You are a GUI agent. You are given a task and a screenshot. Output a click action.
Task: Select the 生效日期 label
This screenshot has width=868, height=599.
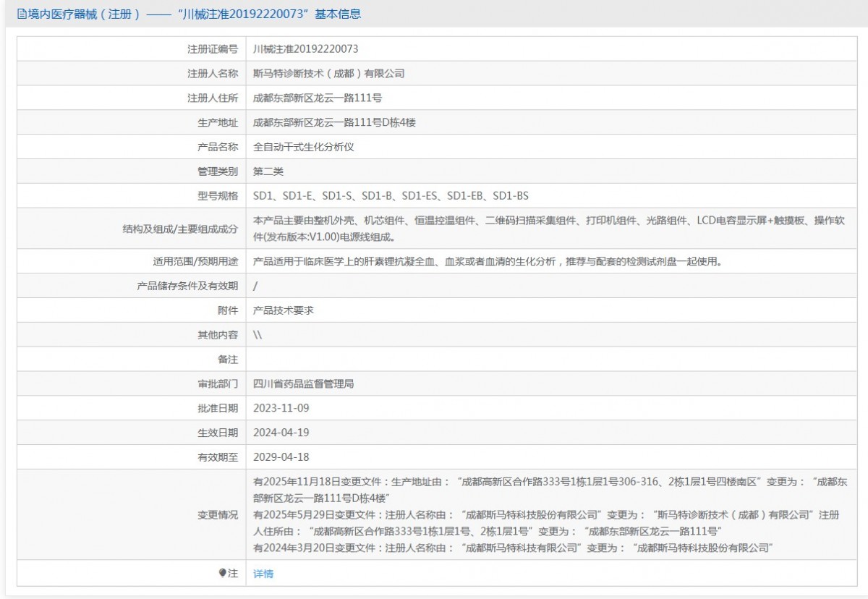tap(218, 433)
